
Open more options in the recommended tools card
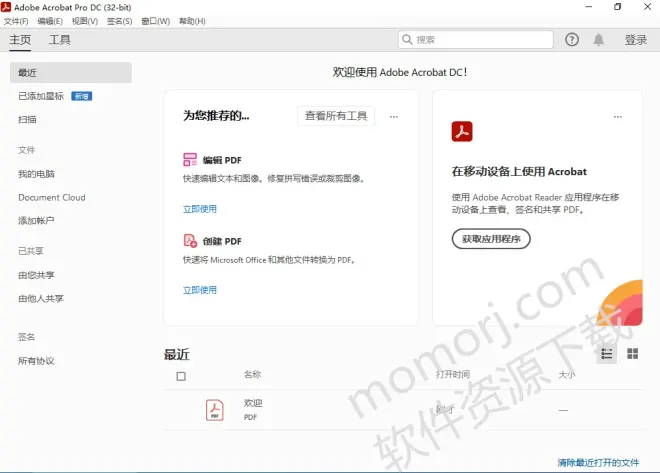(394, 117)
